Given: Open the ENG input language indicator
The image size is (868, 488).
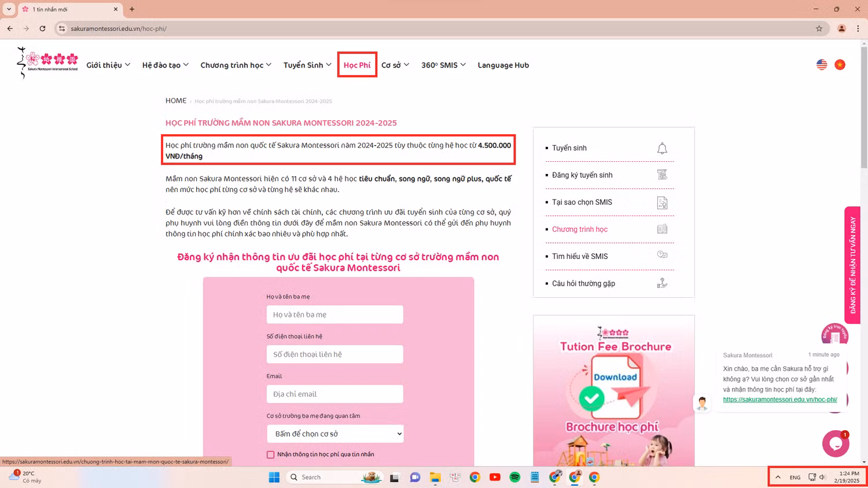Looking at the screenshot, I should click(795, 478).
